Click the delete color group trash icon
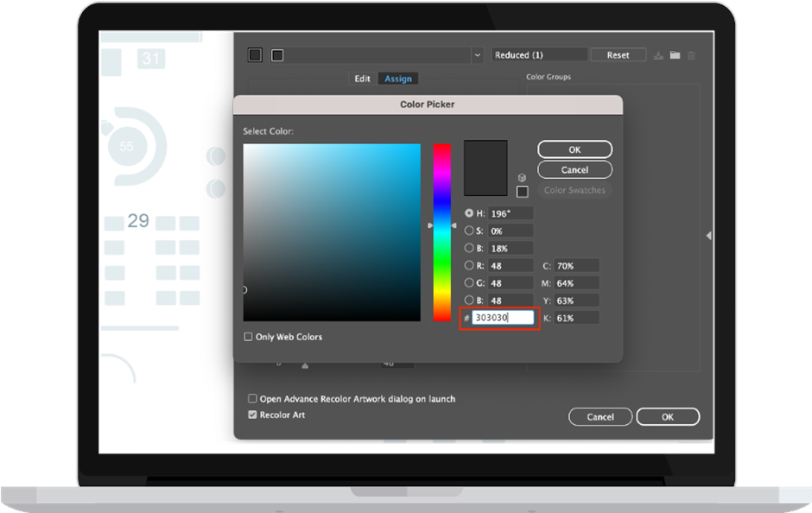The image size is (812, 513). click(x=691, y=55)
